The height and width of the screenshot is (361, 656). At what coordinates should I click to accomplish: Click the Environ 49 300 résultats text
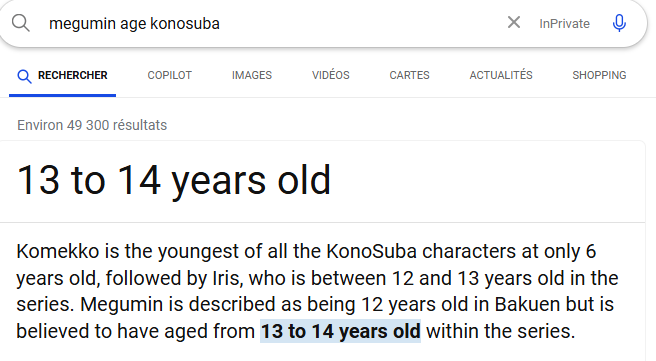(92, 125)
